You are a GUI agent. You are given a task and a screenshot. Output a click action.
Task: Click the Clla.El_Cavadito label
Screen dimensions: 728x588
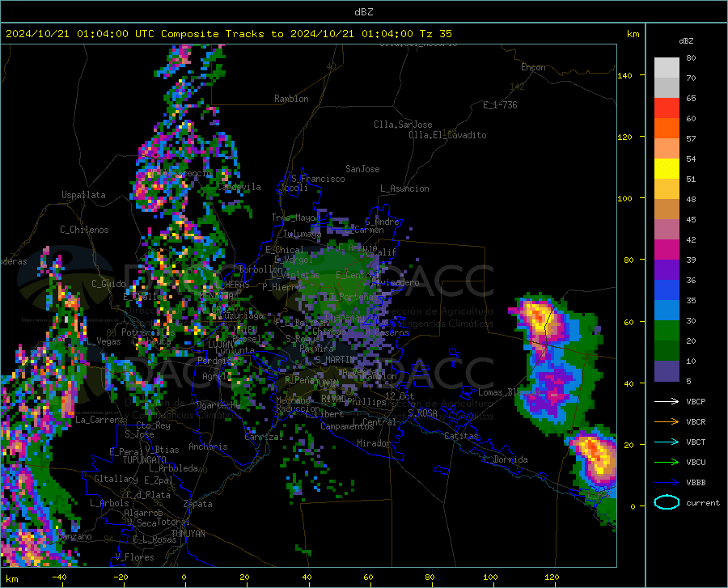click(x=447, y=135)
